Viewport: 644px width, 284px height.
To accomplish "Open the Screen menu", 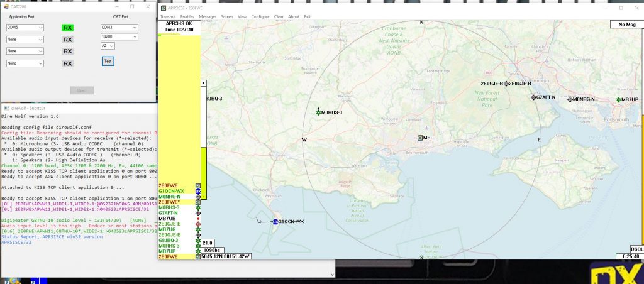I will pyautogui.click(x=227, y=17).
